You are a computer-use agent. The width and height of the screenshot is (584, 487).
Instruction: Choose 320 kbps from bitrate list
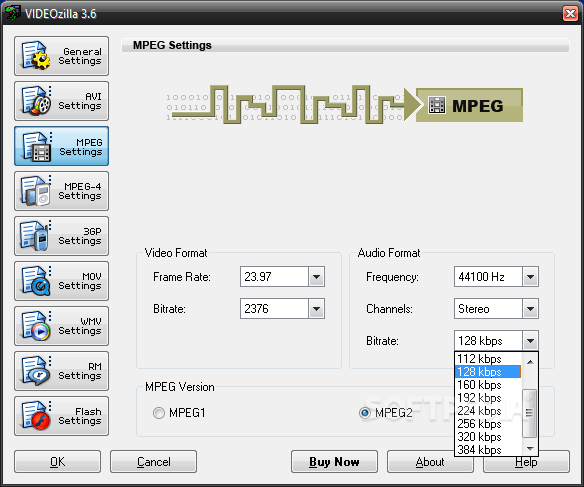[488, 437]
